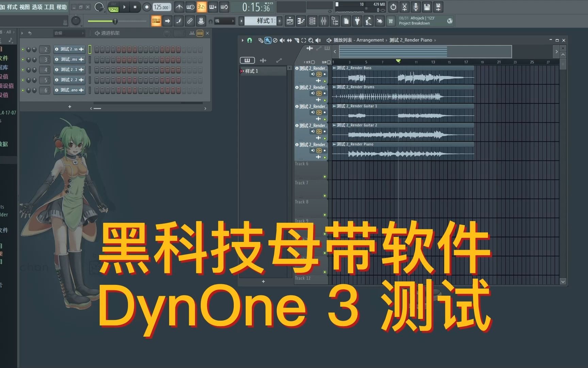Toggle typing keyboard to piano button
The width and height of the screenshot is (588, 368).
tap(156, 21)
